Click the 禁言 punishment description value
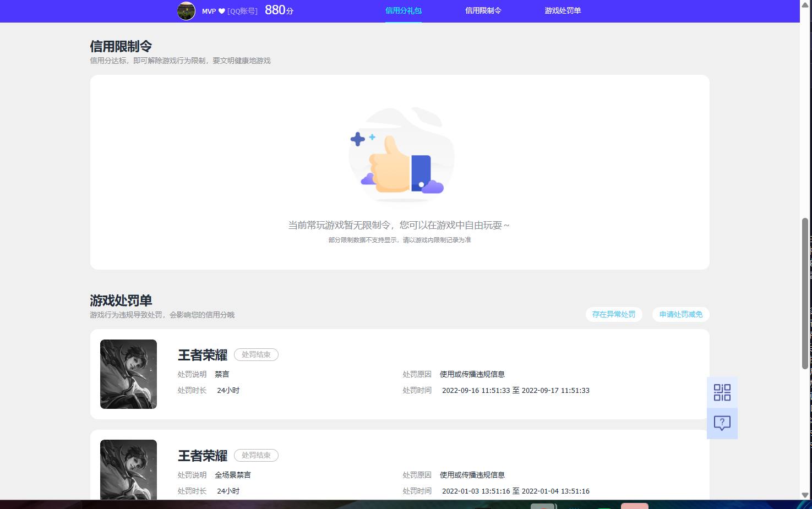812x509 pixels. (222, 374)
